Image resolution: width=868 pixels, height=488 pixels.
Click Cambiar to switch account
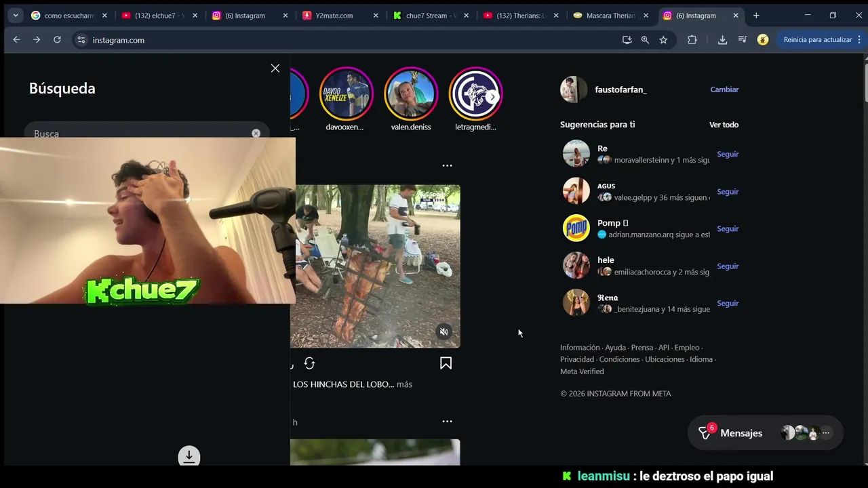[724, 89]
